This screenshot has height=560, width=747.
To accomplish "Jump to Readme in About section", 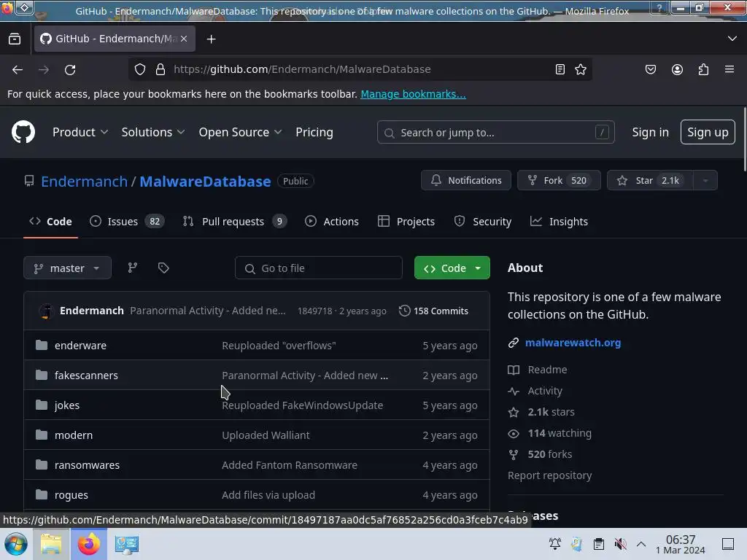I will 538,370.
